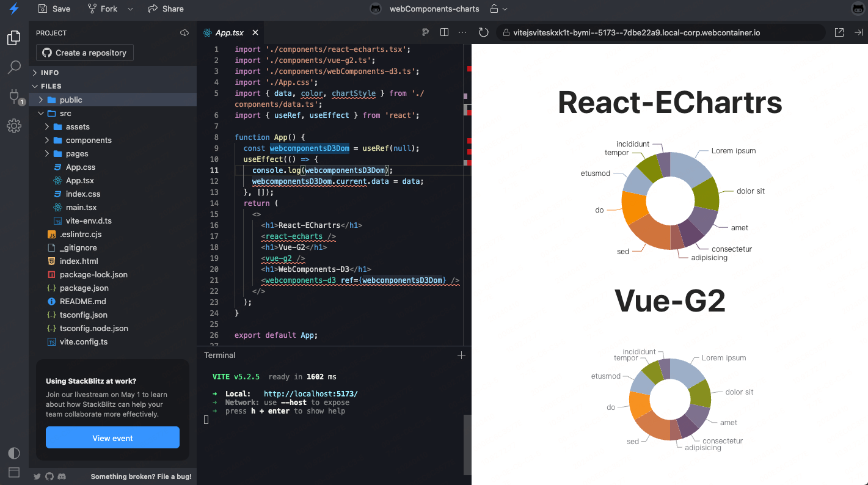868x485 pixels.
Task: Expand the pages folder
Action: pyautogui.click(x=112, y=153)
